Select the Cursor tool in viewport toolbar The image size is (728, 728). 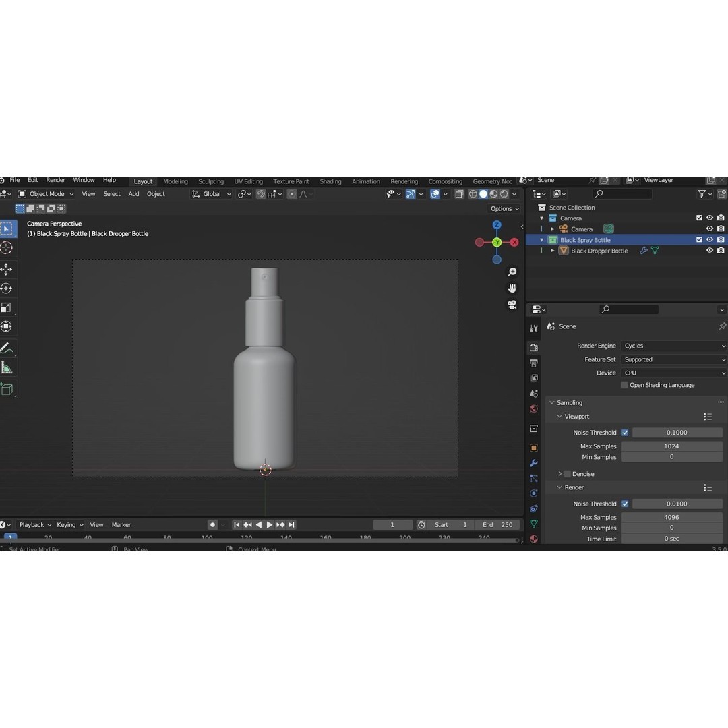point(7,248)
